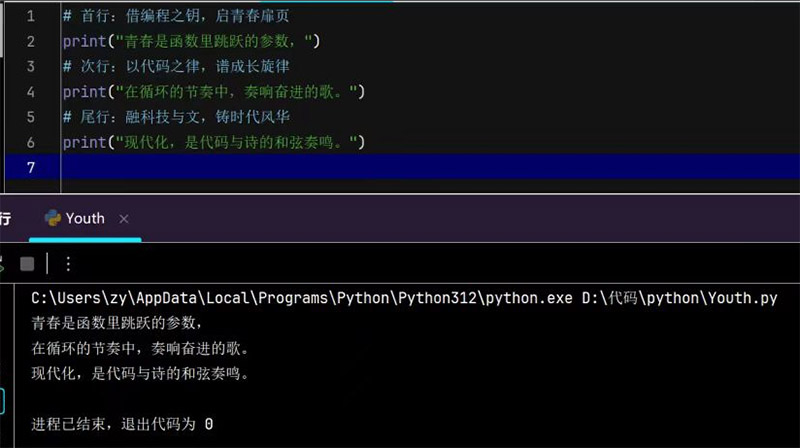
Task: Open the three-dot more options menu
Action: click(x=68, y=264)
